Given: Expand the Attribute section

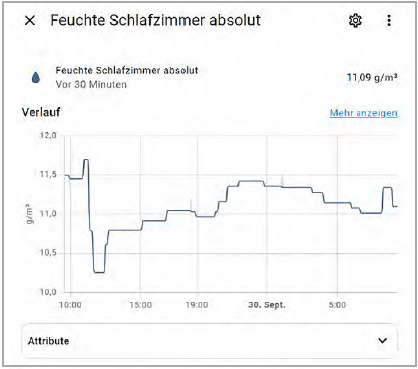Looking at the screenshot, I should (x=209, y=341).
